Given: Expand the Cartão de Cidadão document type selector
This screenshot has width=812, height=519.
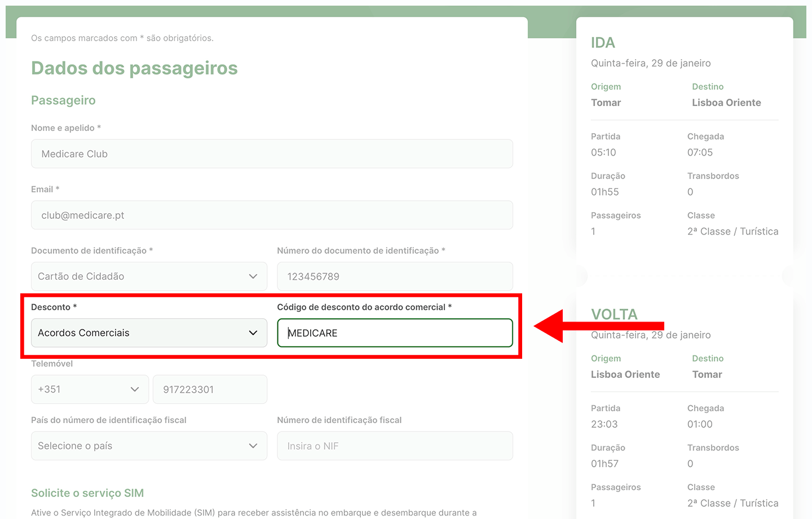Looking at the screenshot, I should [149, 276].
